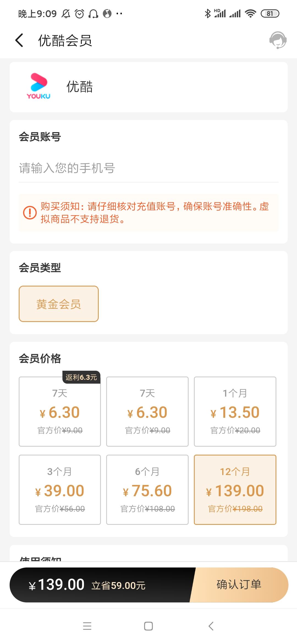
Task: Tap the phone number input field
Action: pyautogui.click(x=148, y=168)
